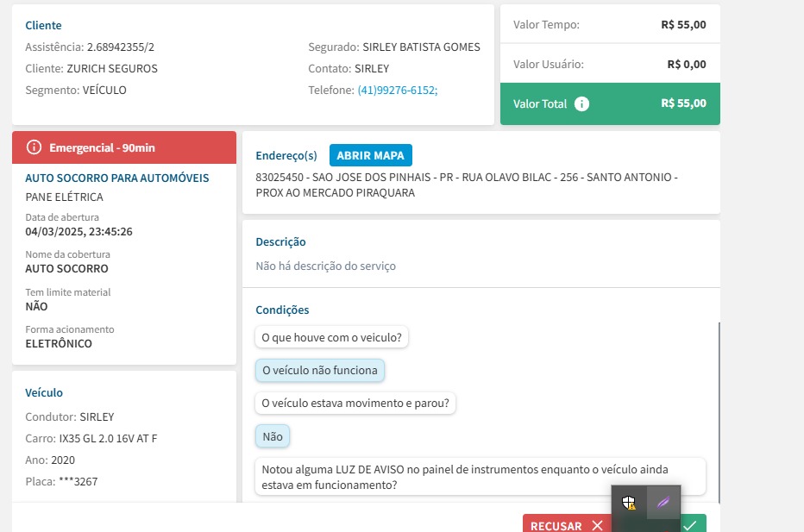
Task: Click 'O veículo estava movimento e parou?' question
Action: coord(355,403)
